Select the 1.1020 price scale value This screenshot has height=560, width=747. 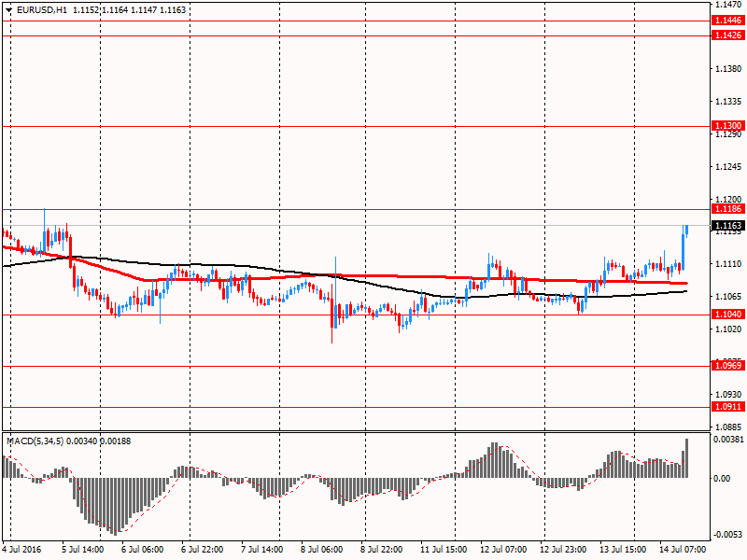729,329
